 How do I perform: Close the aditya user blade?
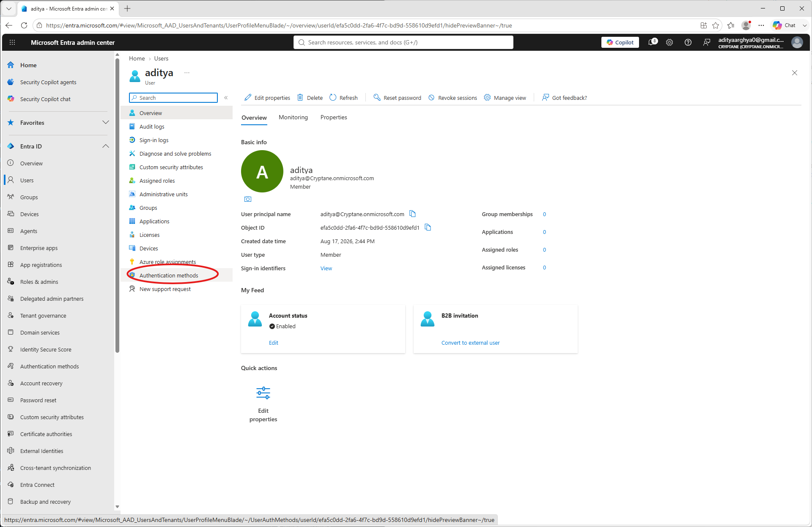point(795,73)
